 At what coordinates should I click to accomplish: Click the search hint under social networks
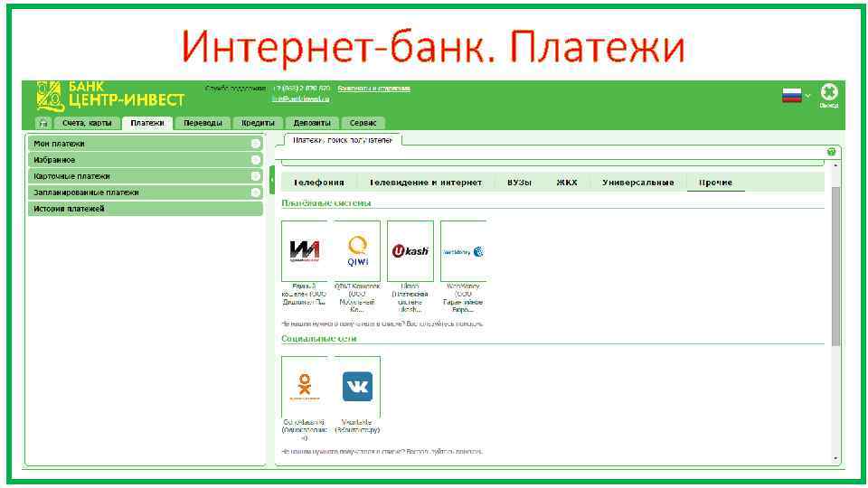[x=382, y=452]
